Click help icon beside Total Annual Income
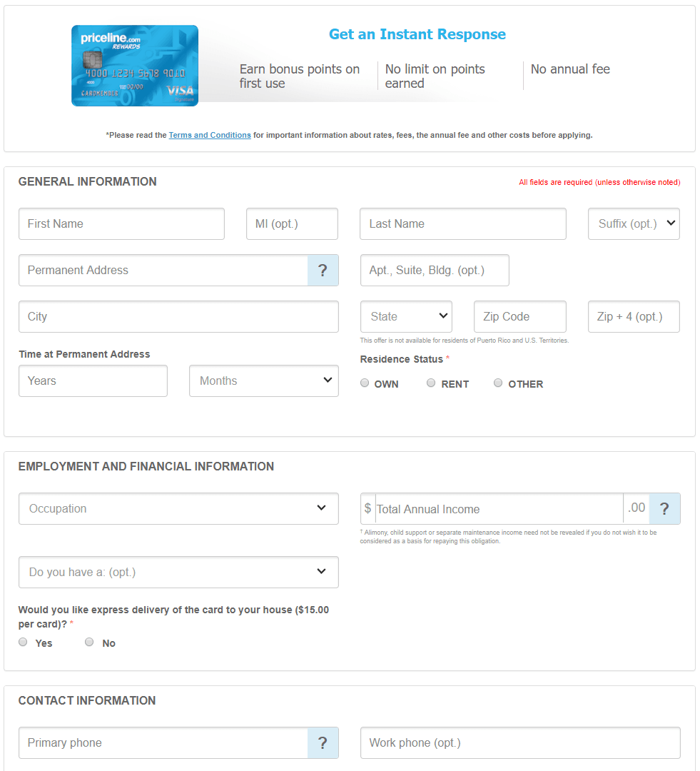 click(x=664, y=509)
